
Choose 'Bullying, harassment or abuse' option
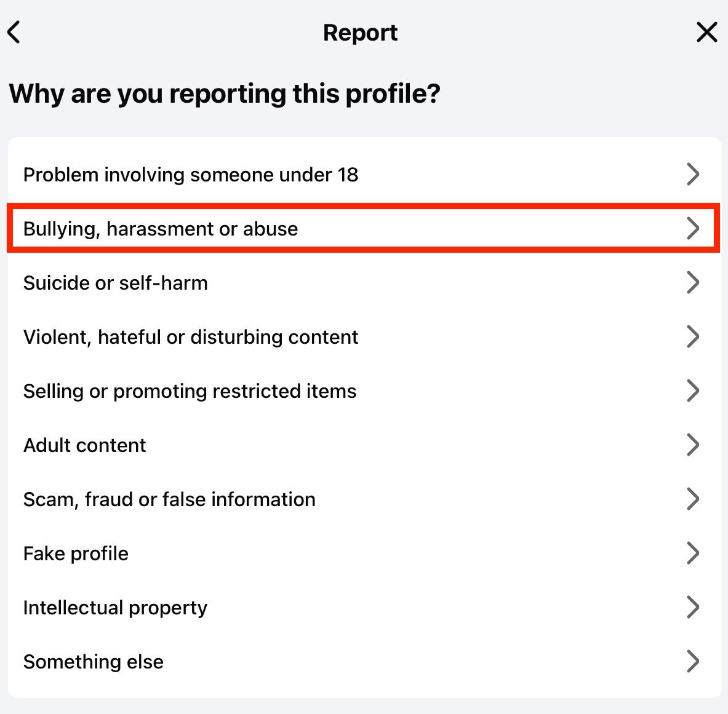tap(161, 229)
